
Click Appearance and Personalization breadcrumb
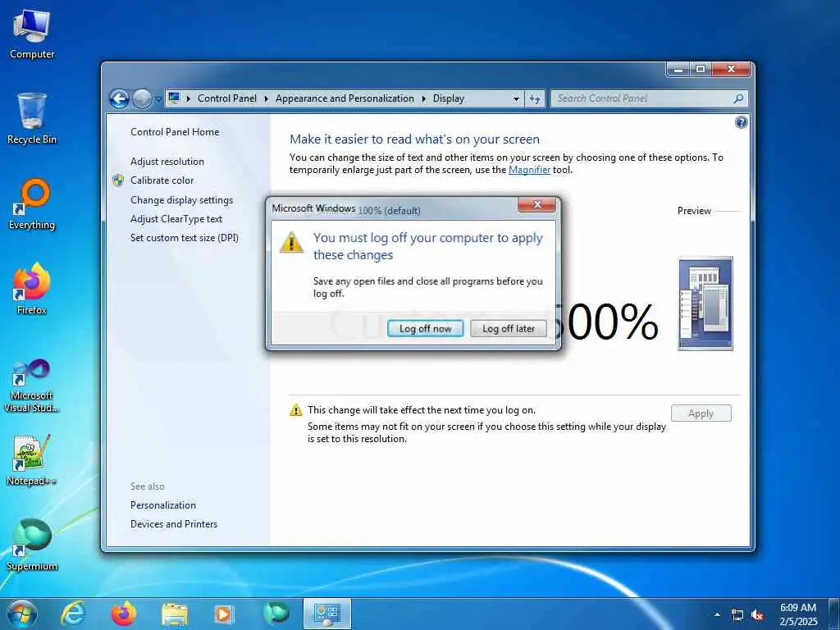click(345, 98)
